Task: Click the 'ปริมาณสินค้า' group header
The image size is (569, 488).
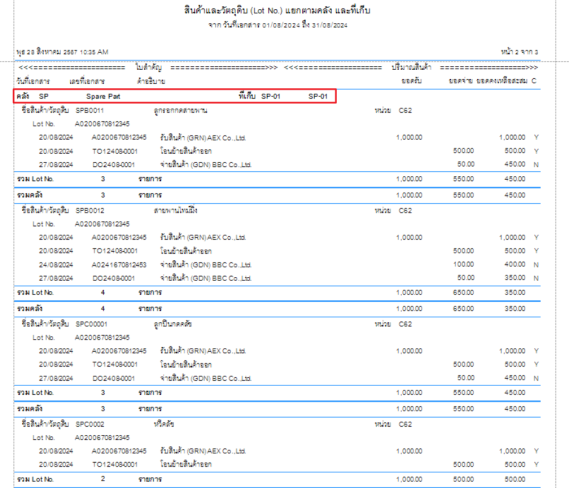Action: pyautogui.click(x=411, y=67)
